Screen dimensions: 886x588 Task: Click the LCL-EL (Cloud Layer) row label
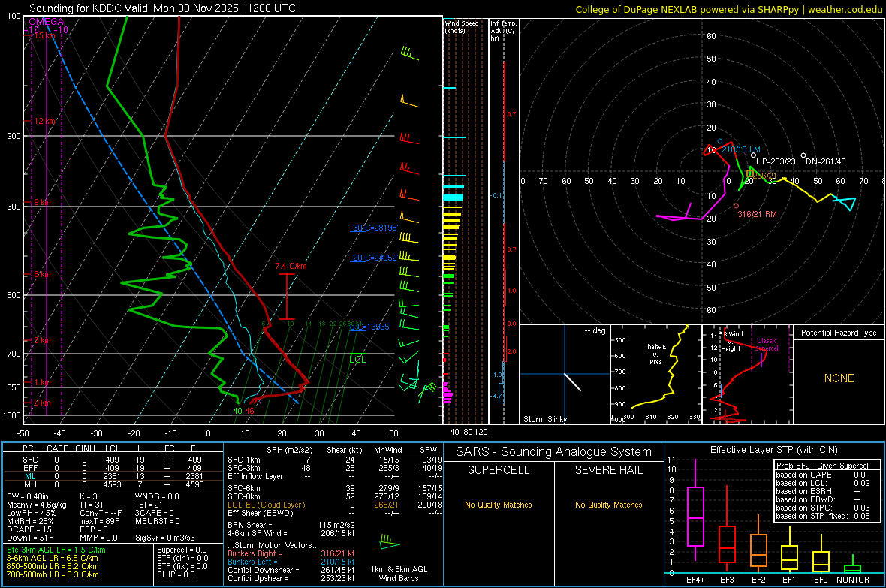click(266, 505)
